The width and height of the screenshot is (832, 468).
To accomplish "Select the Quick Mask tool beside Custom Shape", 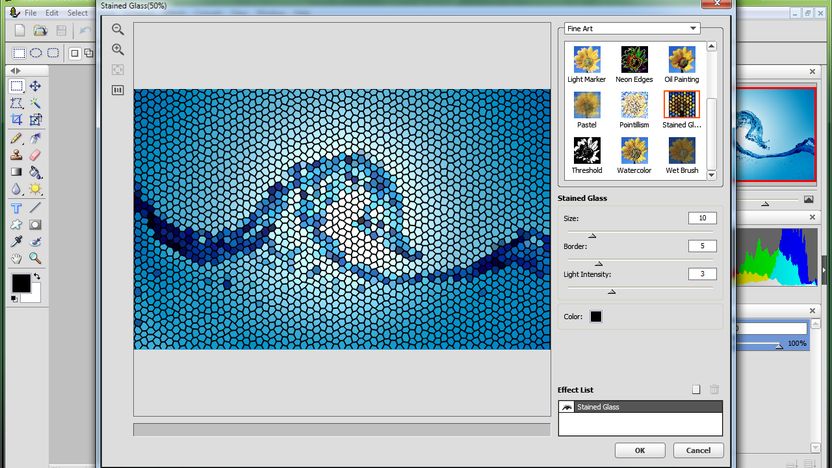I will 35,225.
